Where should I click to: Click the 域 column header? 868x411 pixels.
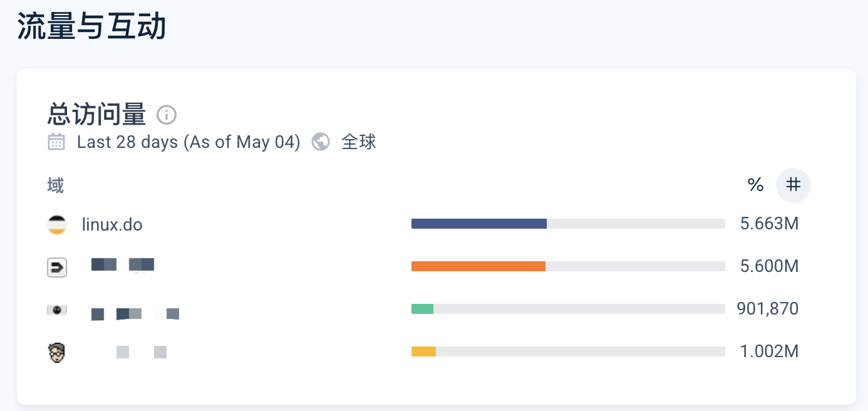tap(56, 185)
